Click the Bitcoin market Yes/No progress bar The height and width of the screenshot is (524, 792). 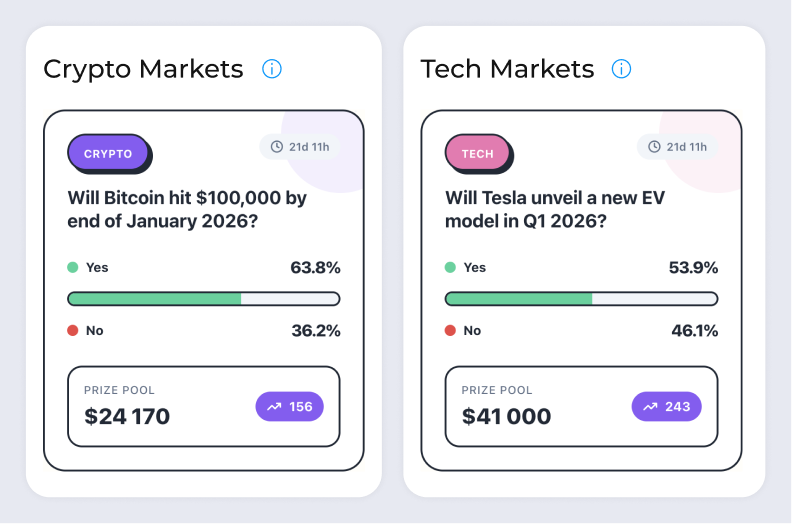tap(204, 298)
